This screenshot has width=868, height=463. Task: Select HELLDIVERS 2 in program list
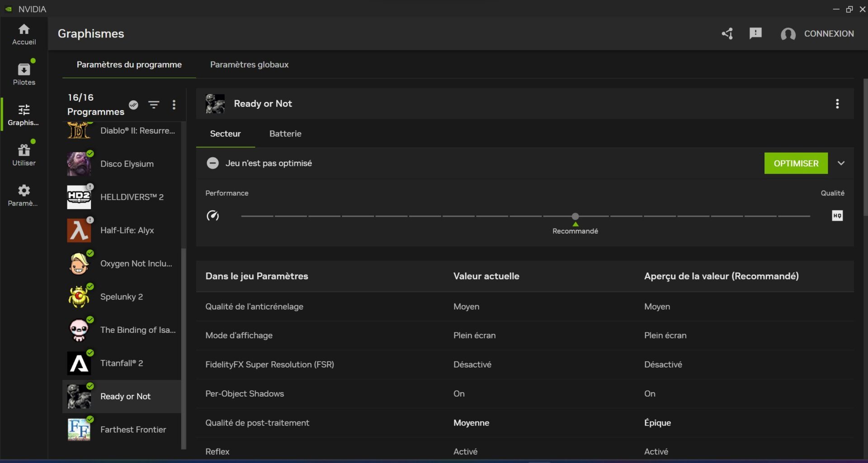coord(122,197)
